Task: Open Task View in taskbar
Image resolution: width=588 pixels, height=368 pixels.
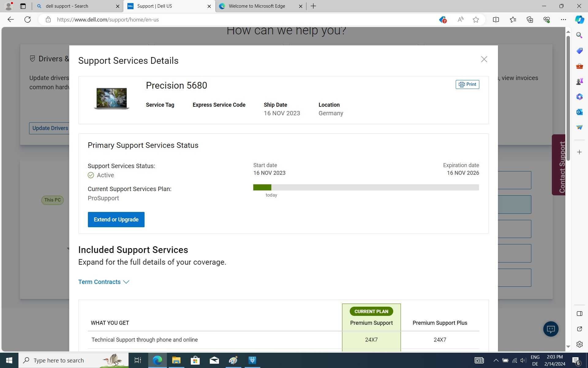Action: click(138, 360)
